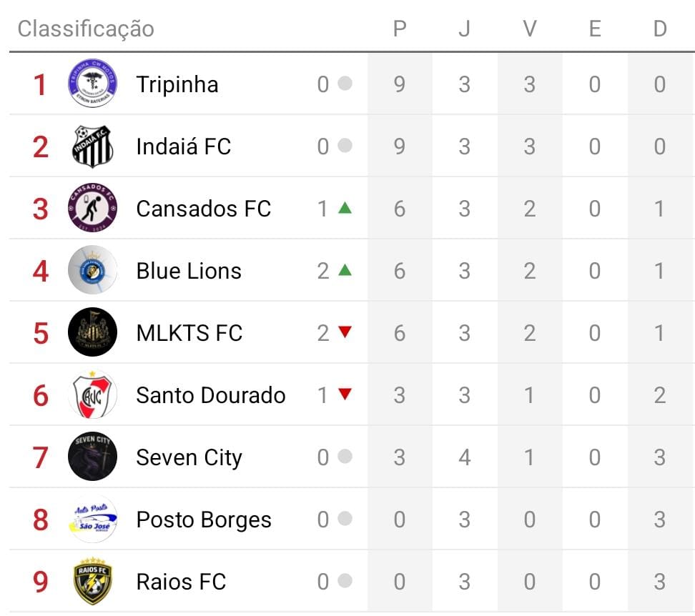Click the Seven City games-played value
Screen dimensions: 695x616
pyautogui.click(x=464, y=457)
